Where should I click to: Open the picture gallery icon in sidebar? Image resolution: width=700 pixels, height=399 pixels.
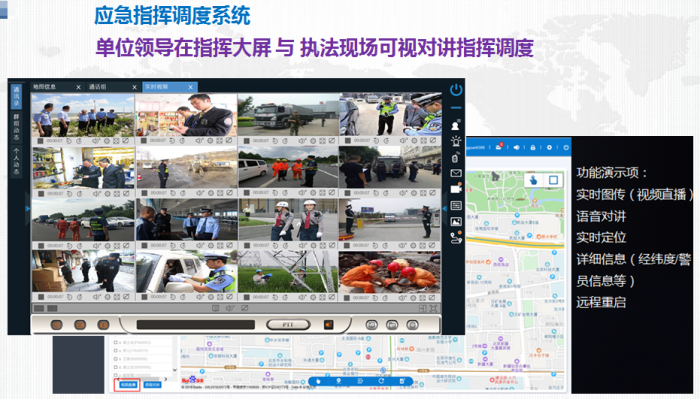point(456,221)
